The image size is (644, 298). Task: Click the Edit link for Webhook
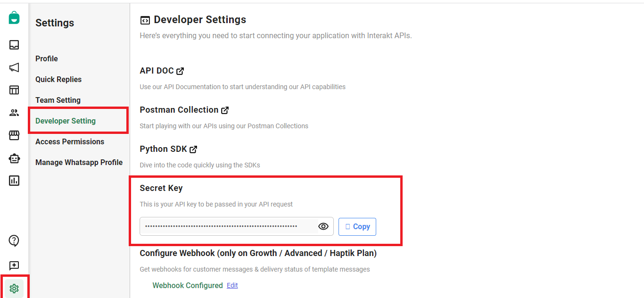[232, 285]
